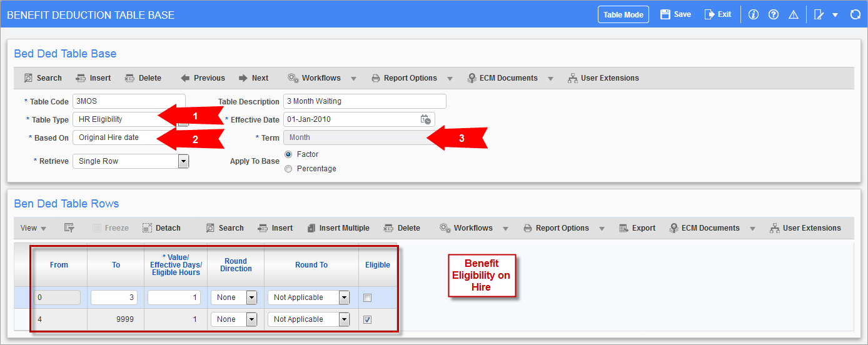868x345 pixels.
Task: Expand the rows Workflows dropdown arrow
Action: click(505, 229)
